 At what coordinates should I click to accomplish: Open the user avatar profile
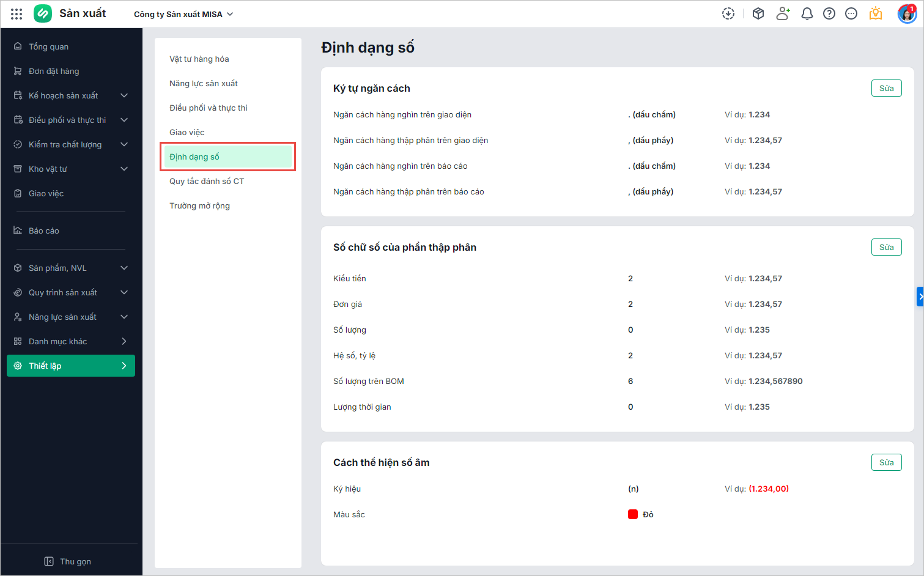906,13
